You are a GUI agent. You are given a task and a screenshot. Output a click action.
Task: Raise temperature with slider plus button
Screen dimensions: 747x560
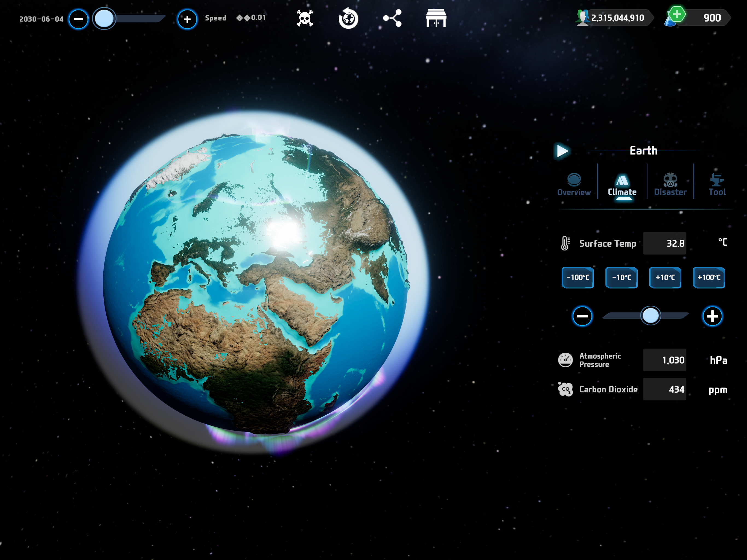tap(713, 316)
